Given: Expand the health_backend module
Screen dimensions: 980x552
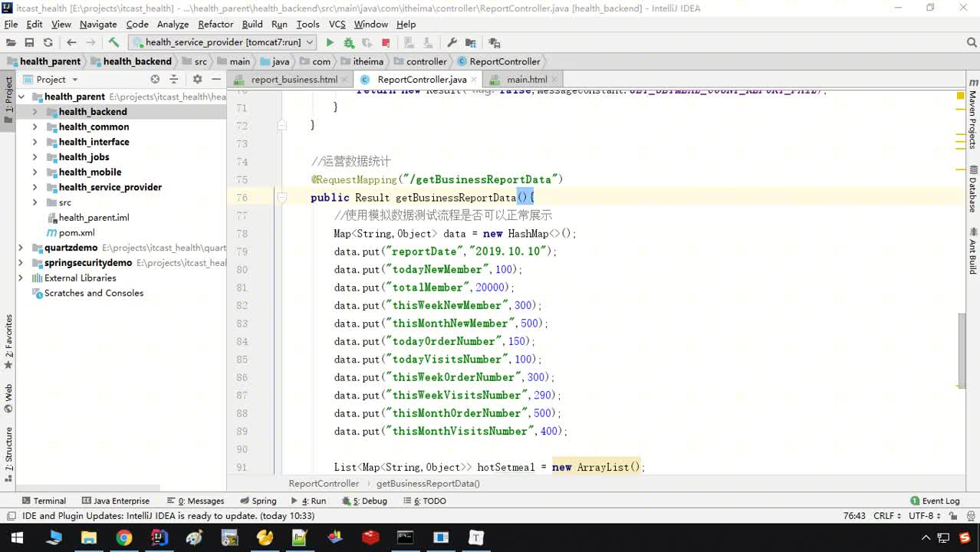Looking at the screenshot, I should (35, 112).
